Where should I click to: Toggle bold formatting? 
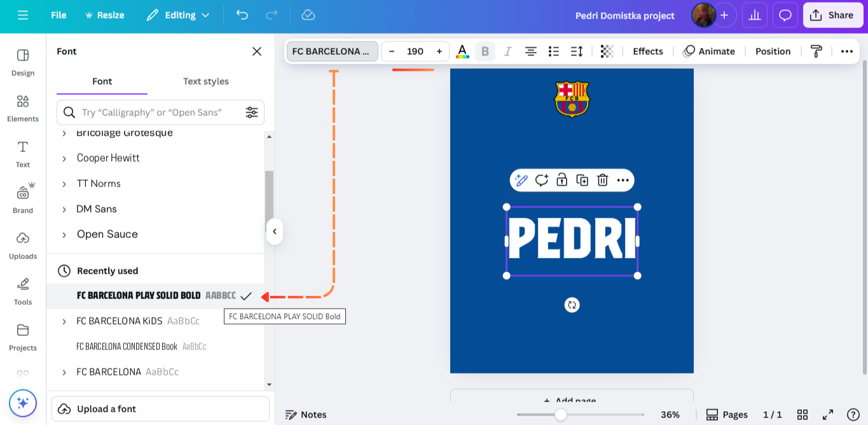pyautogui.click(x=485, y=52)
